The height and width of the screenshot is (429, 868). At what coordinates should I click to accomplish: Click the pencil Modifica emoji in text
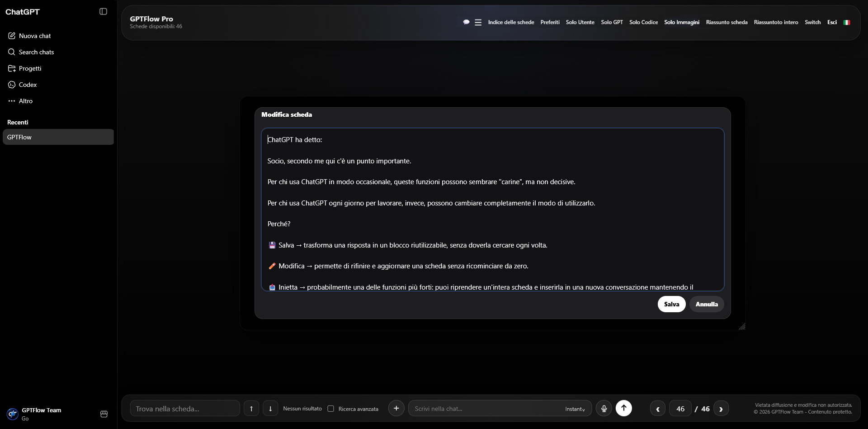pyautogui.click(x=272, y=266)
